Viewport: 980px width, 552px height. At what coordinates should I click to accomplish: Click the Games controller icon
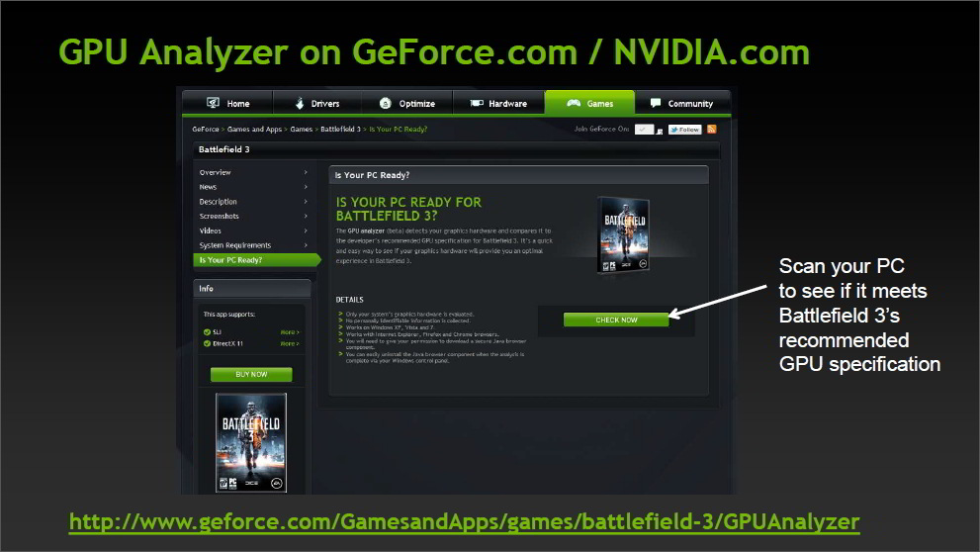[x=574, y=103]
